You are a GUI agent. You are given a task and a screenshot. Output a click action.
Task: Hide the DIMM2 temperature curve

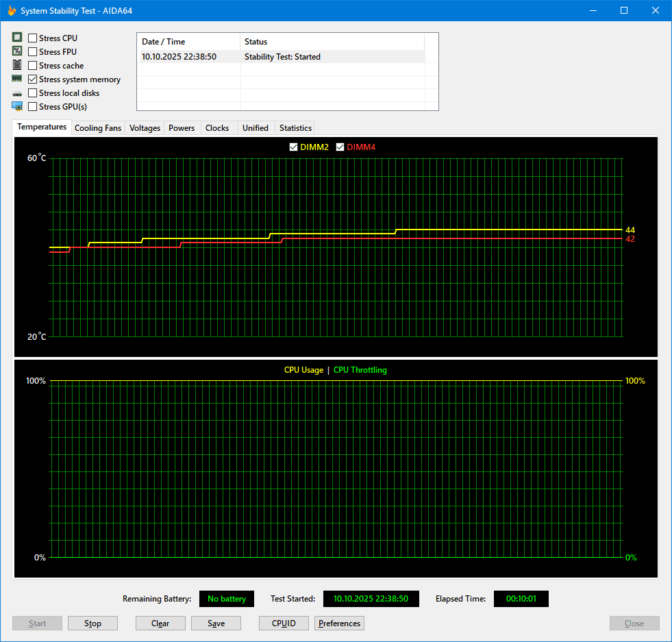click(x=293, y=147)
